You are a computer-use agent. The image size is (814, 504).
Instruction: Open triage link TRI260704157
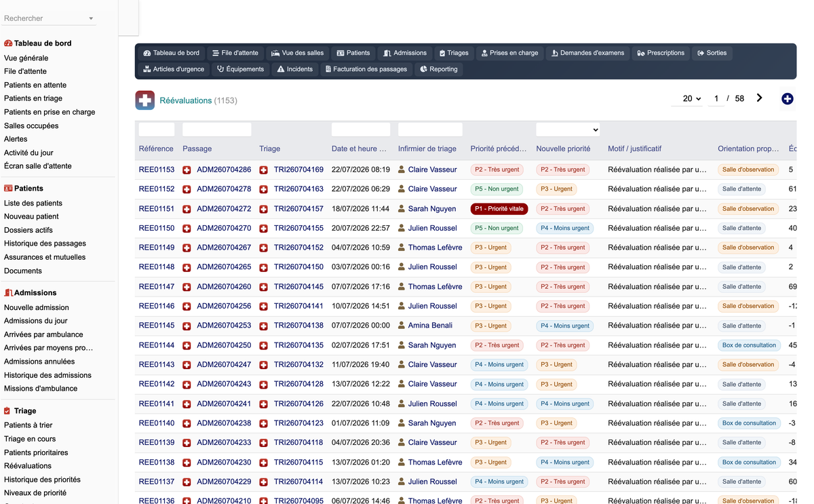coord(298,209)
